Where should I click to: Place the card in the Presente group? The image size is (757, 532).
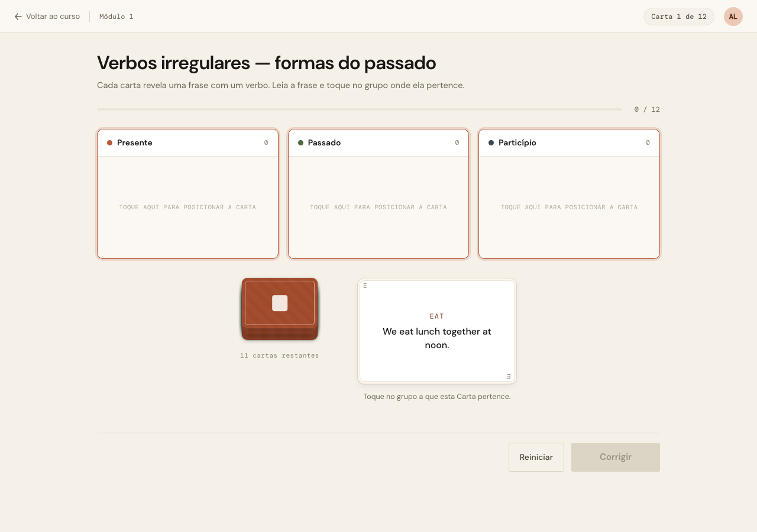(187, 194)
